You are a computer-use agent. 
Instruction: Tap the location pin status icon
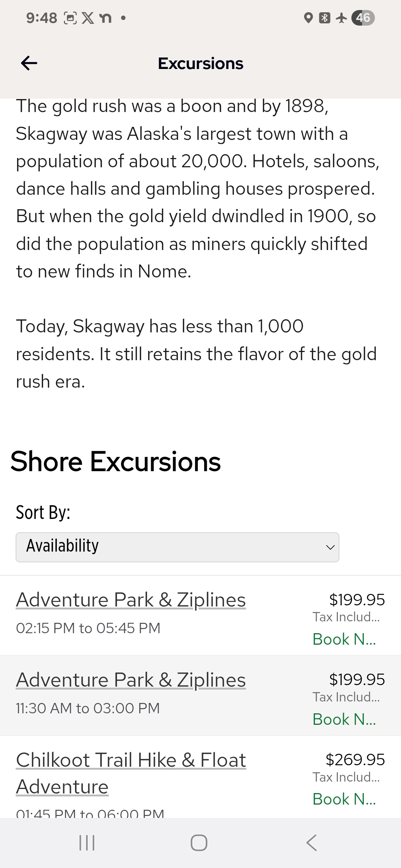click(x=308, y=18)
